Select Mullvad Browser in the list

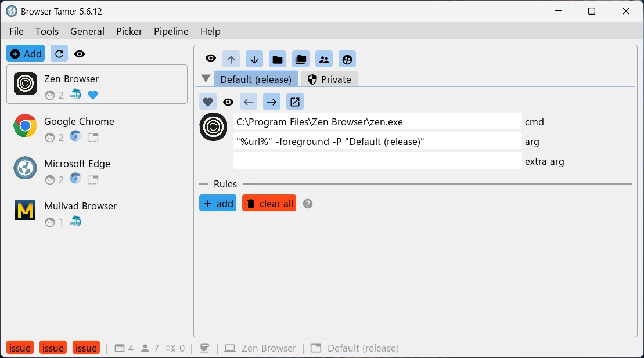click(x=97, y=211)
